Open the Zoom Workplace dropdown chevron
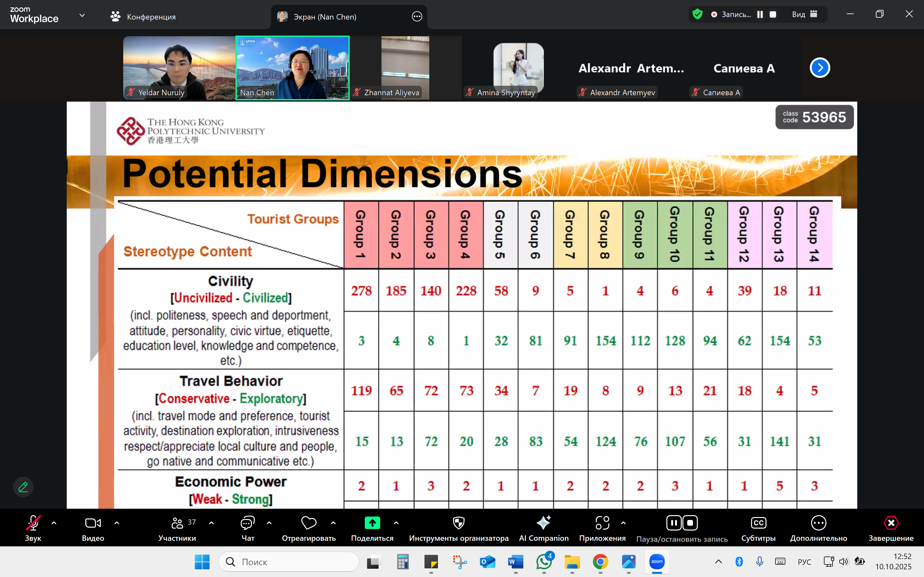The width and height of the screenshot is (924, 577). (x=82, y=16)
